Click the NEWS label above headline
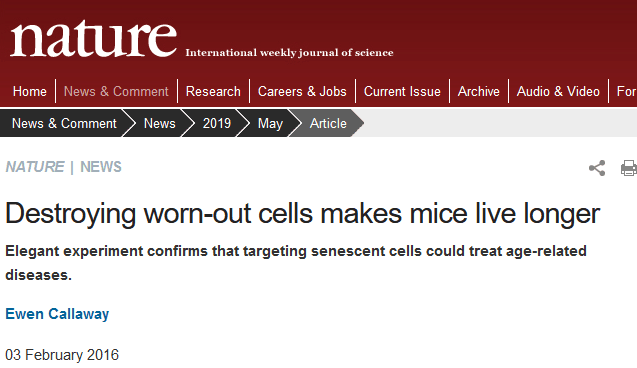Screen dimensions: 637x368 click(x=101, y=167)
